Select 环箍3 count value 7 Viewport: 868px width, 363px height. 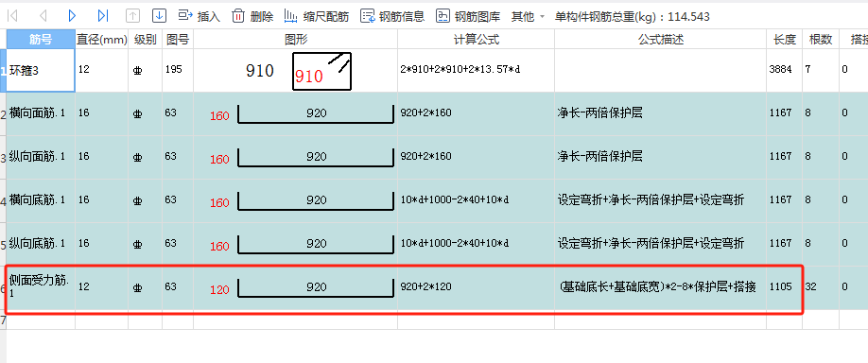(x=808, y=69)
